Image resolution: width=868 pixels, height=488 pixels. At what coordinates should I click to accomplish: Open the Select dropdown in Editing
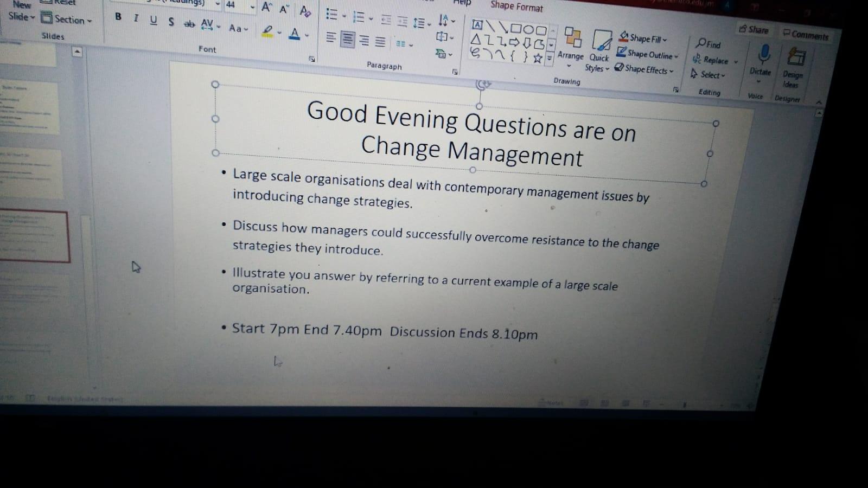click(708, 74)
